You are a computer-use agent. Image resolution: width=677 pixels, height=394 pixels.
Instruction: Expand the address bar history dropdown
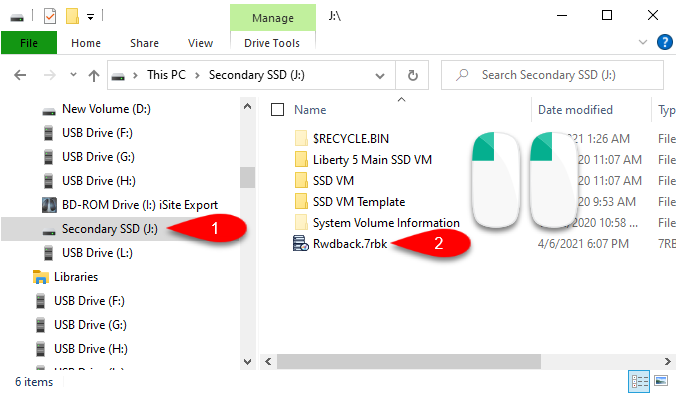(x=380, y=76)
